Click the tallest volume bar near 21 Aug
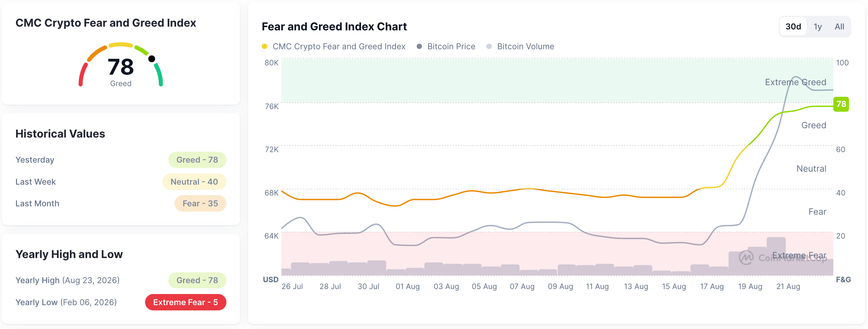 (x=776, y=256)
